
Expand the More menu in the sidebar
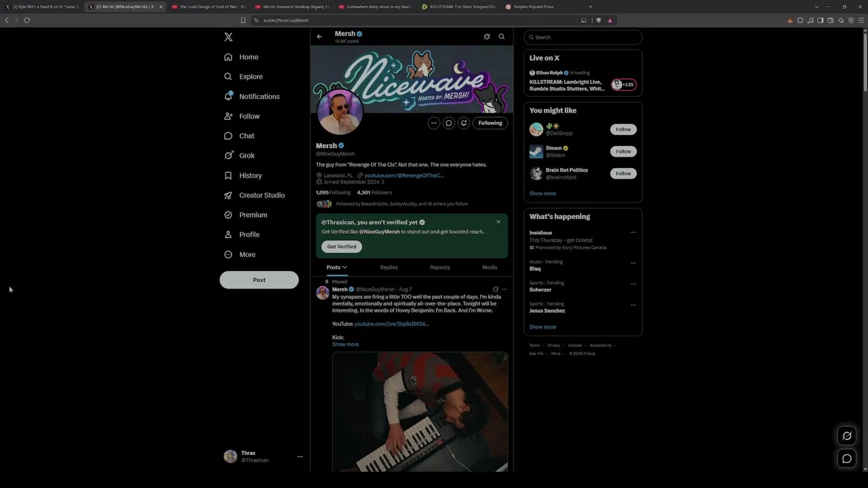coord(239,255)
